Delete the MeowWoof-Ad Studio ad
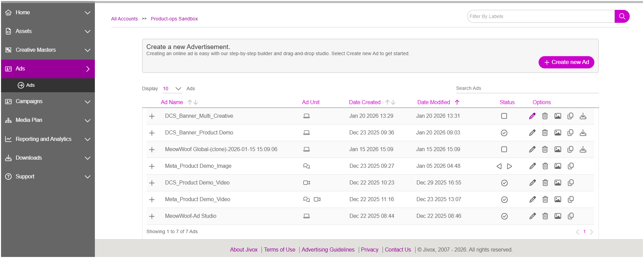Viewport: 644px width, 258px height. (x=545, y=216)
